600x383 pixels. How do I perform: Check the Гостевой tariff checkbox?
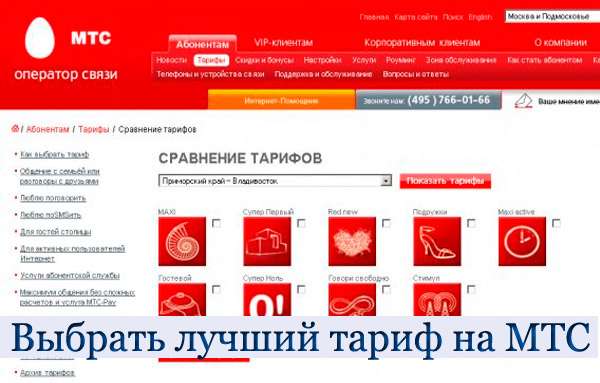point(217,290)
